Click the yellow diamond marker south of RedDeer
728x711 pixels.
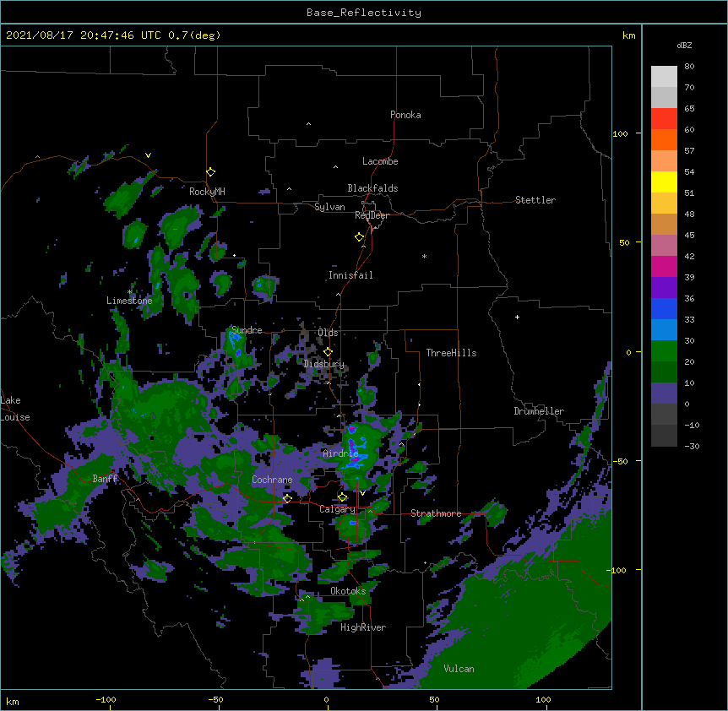360,237
